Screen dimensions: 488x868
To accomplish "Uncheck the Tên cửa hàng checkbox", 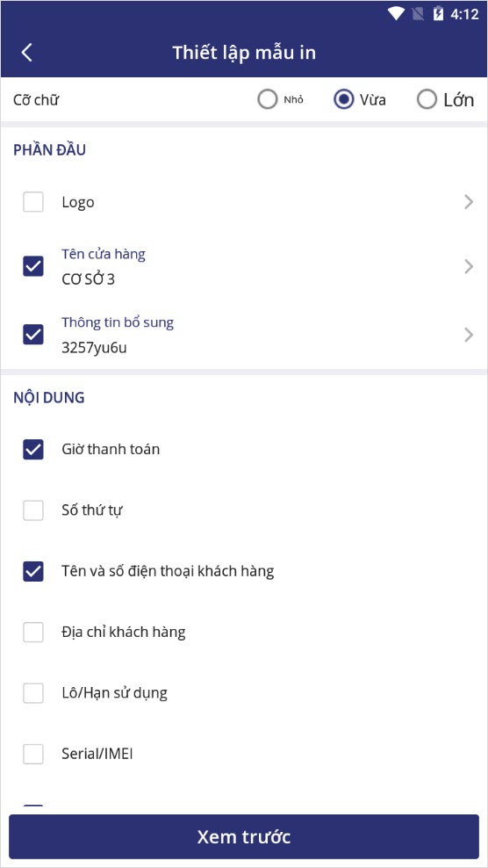I will click(x=33, y=267).
